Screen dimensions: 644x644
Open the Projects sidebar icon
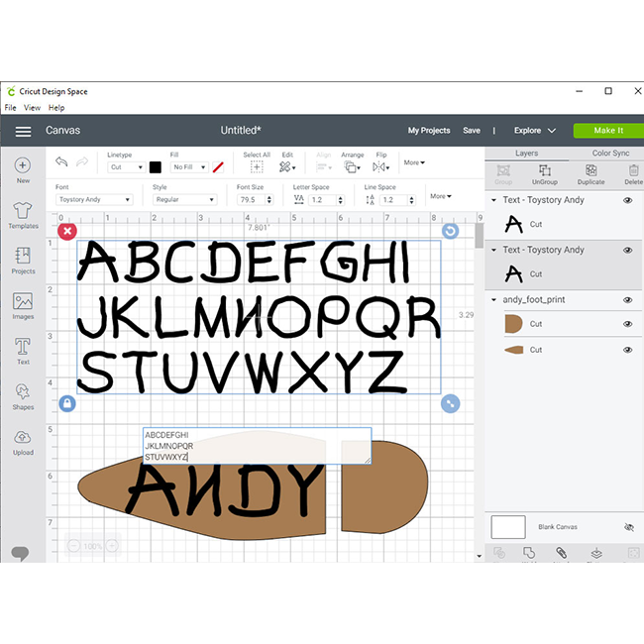23,256
